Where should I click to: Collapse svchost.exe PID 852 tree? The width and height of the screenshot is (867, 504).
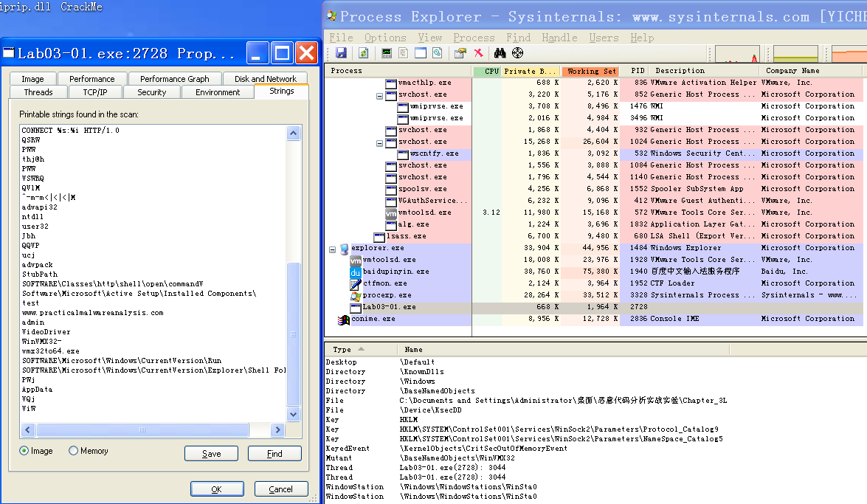coord(379,96)
